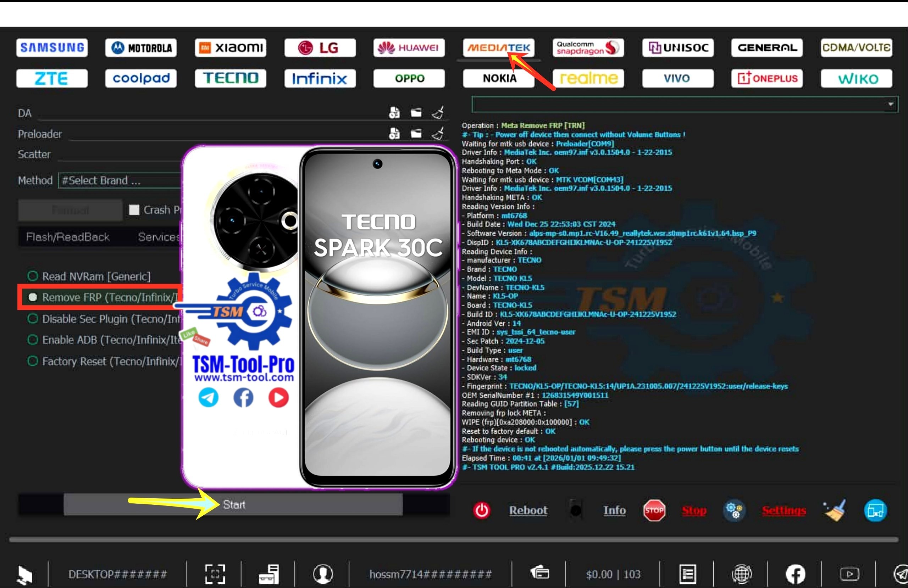This screenshot has height=588, width=908.
Task: Click the user account icon in status bar
Action: [x=323, y=574]
